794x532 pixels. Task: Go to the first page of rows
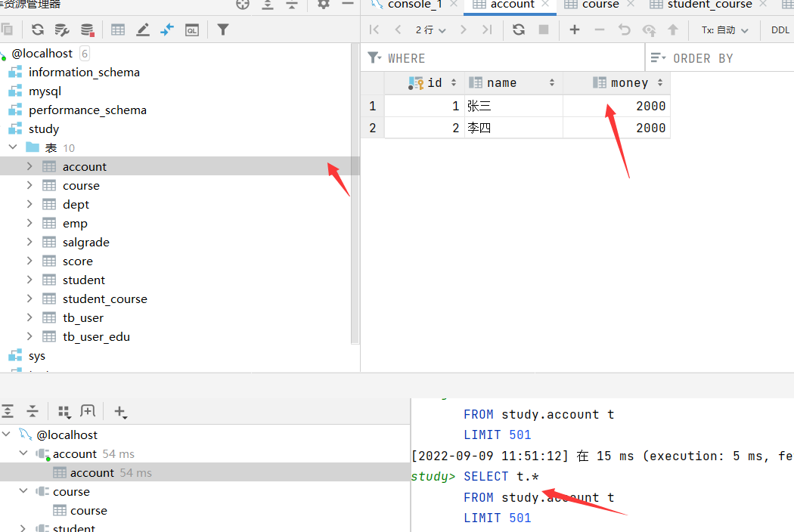[x=374, y=29]
